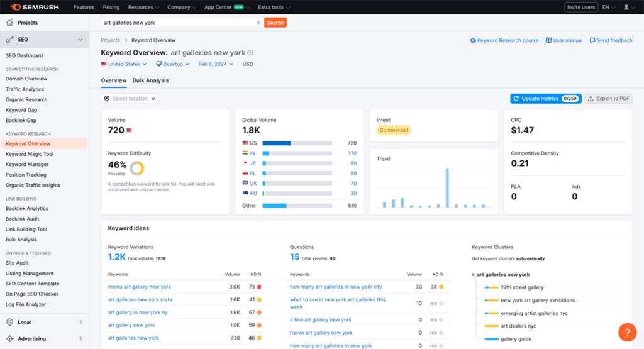Open the User manual link

coord(564,40)
